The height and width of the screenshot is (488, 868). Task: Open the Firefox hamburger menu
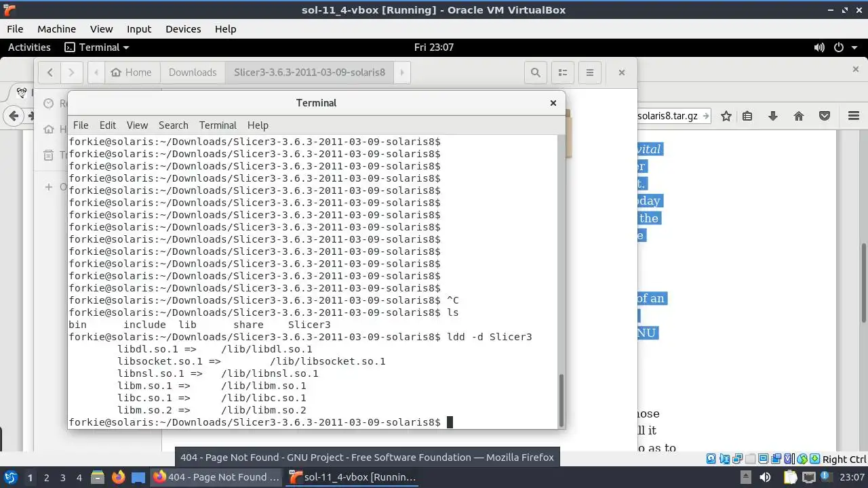click(853, 116)
